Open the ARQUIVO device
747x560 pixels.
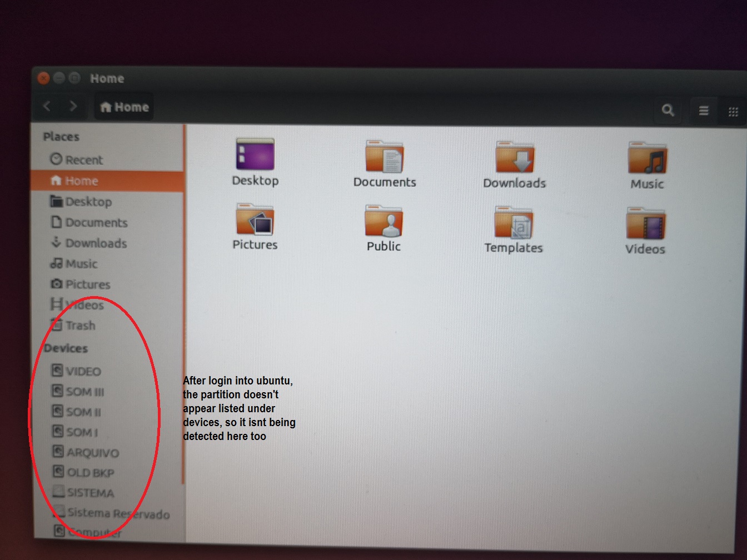[107, 452]
